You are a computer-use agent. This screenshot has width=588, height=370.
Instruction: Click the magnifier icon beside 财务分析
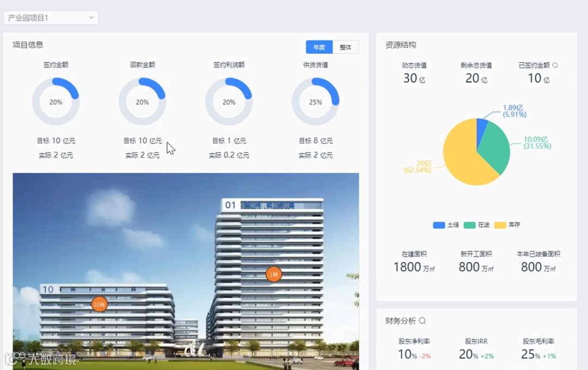point(422,320)
